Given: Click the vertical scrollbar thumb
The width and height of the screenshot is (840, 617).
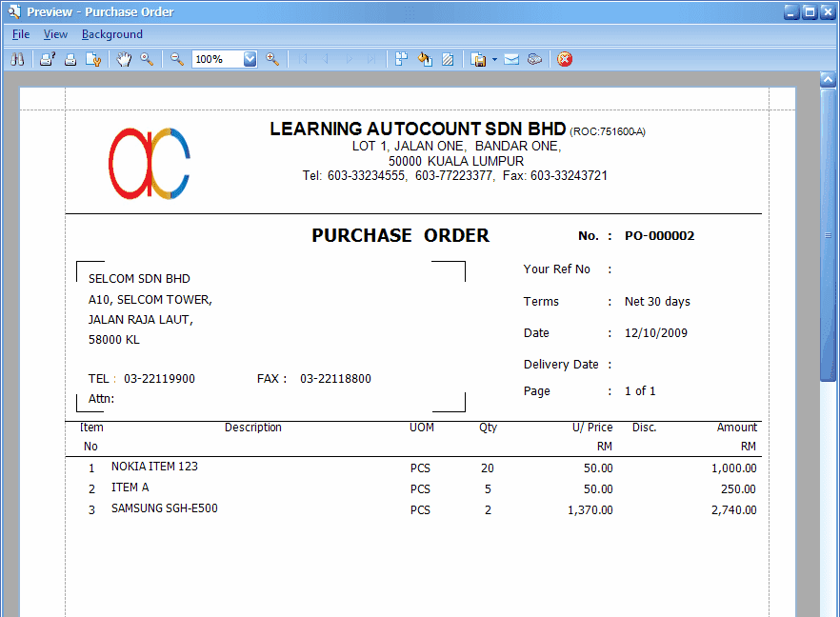Looking at the screenshot, I should click(829, 235).
